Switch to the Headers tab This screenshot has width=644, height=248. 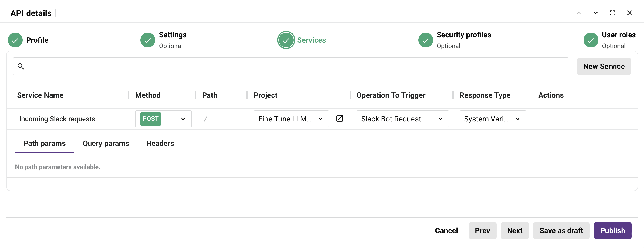tap(160, 143)
